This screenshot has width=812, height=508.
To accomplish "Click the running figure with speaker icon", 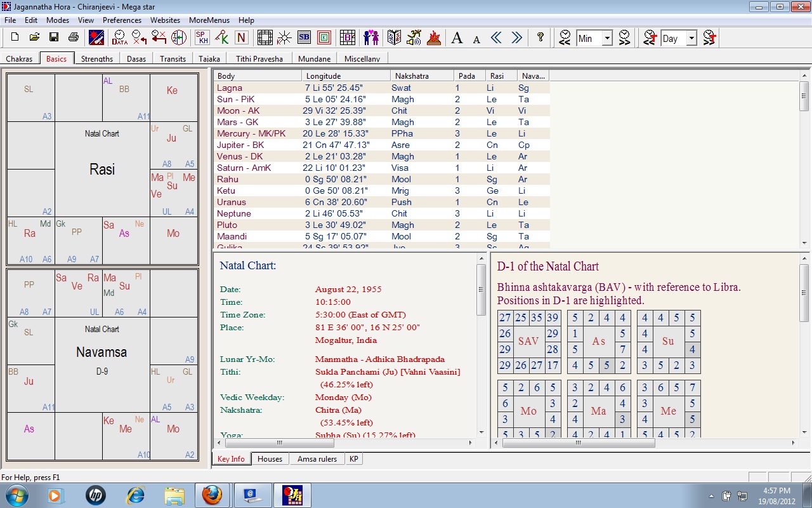I will pyautogui.click(x=414, y=37).
